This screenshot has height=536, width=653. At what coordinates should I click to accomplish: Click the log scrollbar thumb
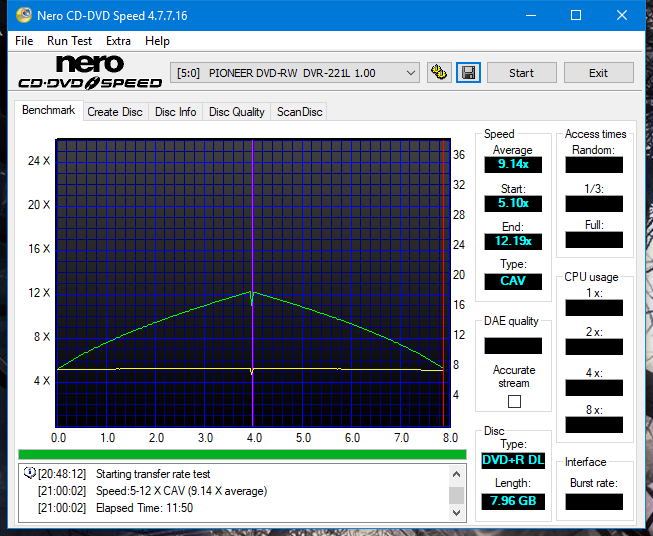[456, 495]
